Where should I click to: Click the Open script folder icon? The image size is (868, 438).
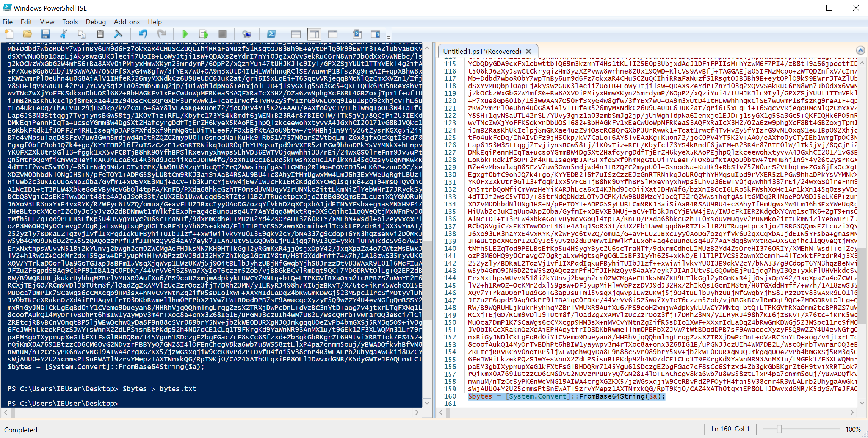click(27, 34)
